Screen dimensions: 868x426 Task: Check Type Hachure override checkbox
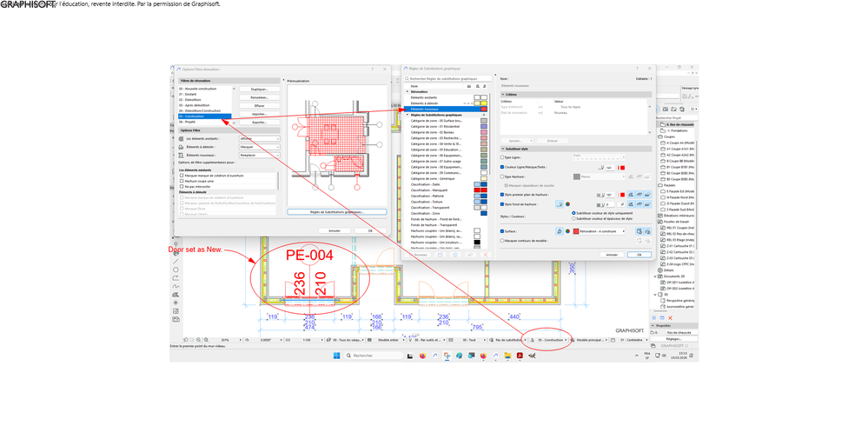tap(502, 176)
